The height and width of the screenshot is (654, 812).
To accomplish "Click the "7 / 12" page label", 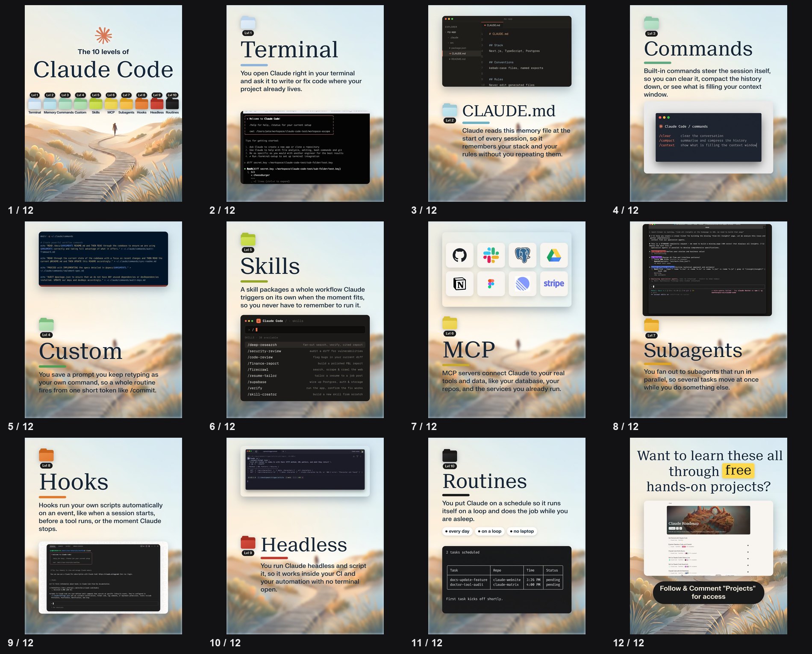I will pos(424,427).
